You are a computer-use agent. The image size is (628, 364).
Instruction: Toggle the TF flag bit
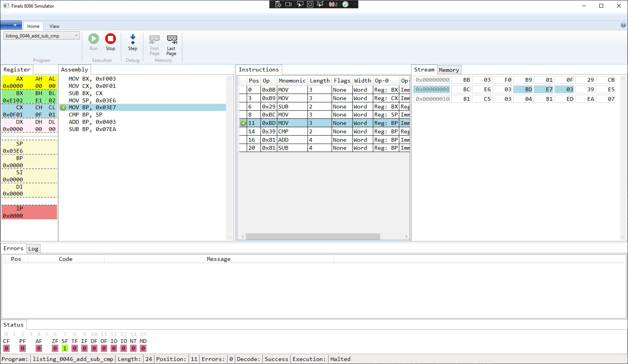coord(75,348)
